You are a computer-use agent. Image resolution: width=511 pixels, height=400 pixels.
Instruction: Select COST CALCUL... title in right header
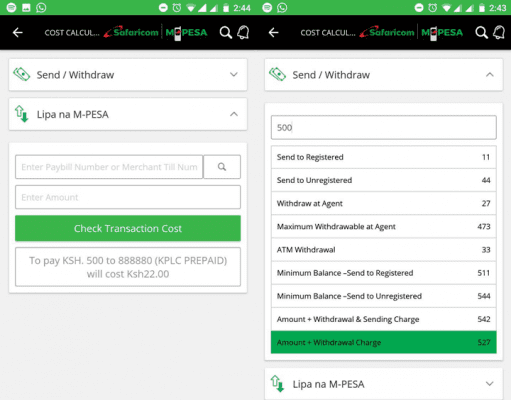pyautogui.click(x=328, y=33)
